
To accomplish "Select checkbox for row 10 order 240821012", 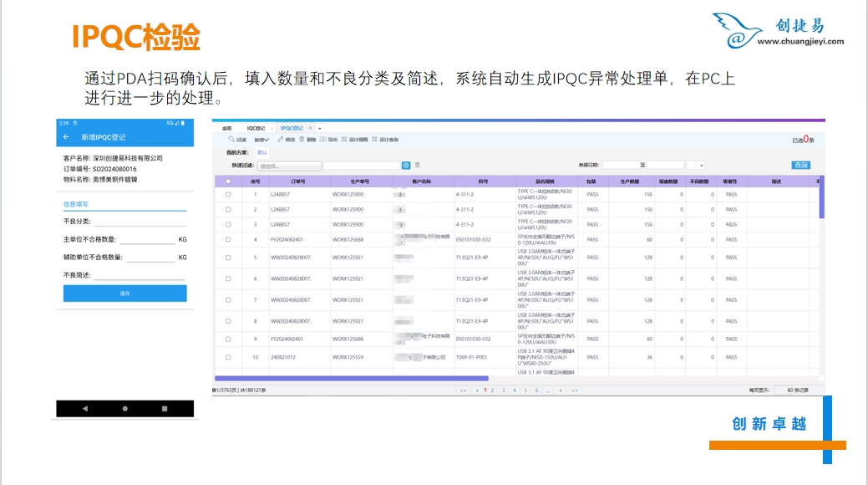I will pyautogui.click(x=228, y=357).
